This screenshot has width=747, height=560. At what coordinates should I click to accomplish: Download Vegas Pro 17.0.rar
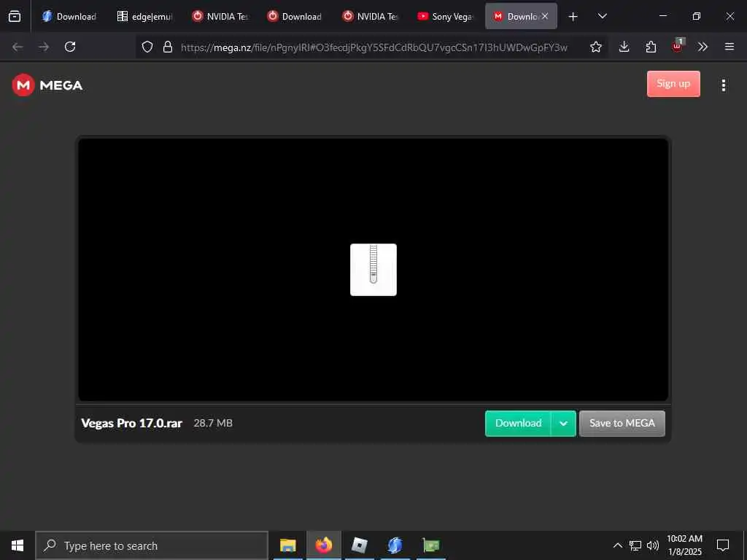click(x=518, y=424)
